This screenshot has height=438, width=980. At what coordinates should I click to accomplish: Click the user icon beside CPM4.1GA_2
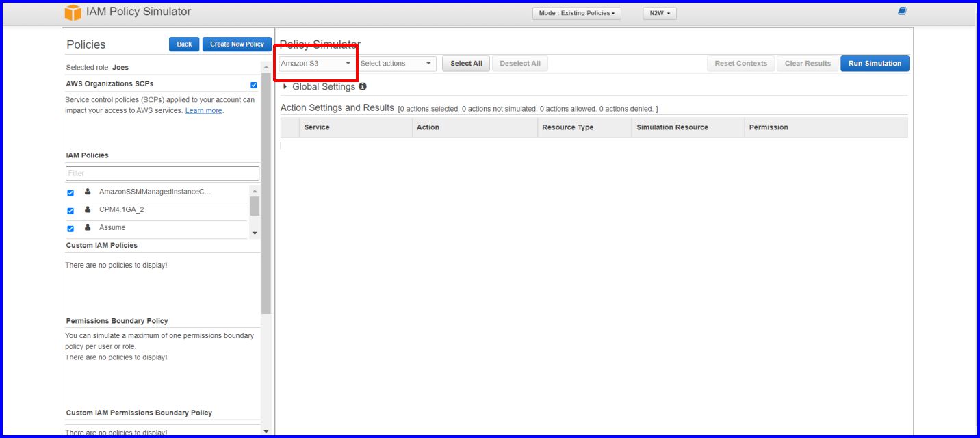point(88,210)
